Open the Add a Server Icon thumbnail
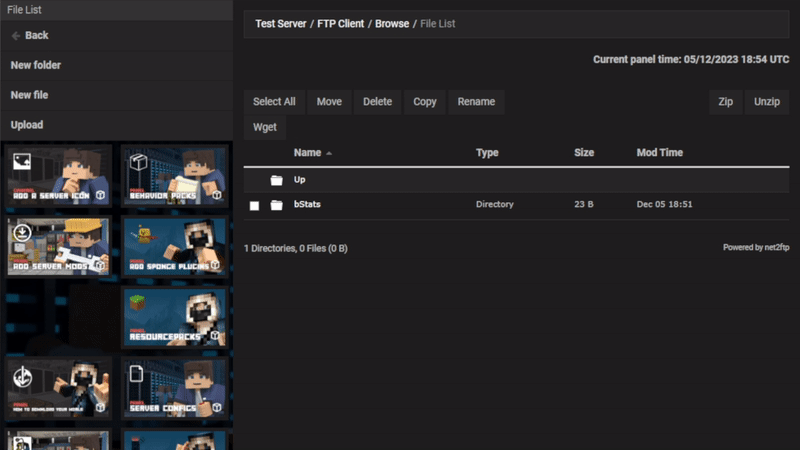Screen dimensions: 800x450 click(59, 176)
